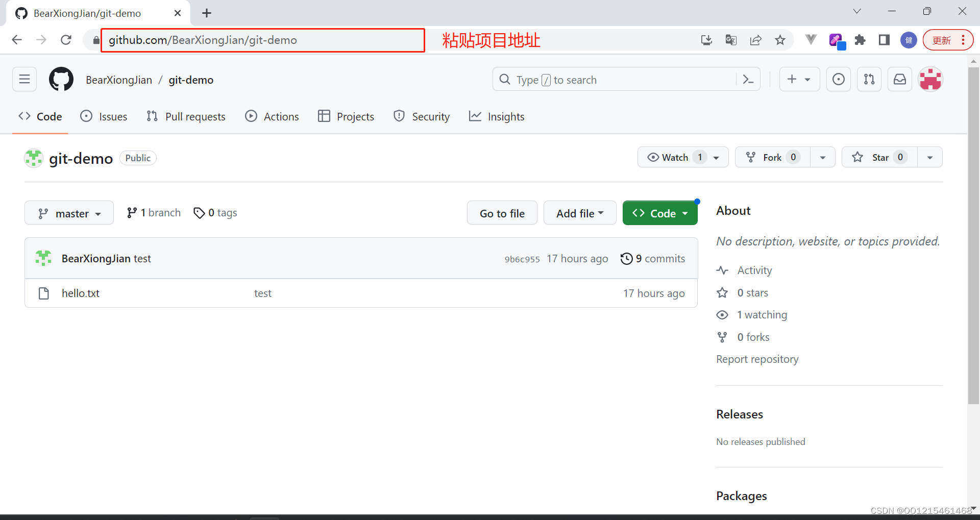Open the Issues inbox icon in header
This screenshot has width=980, height=520.
coord(838,79)
